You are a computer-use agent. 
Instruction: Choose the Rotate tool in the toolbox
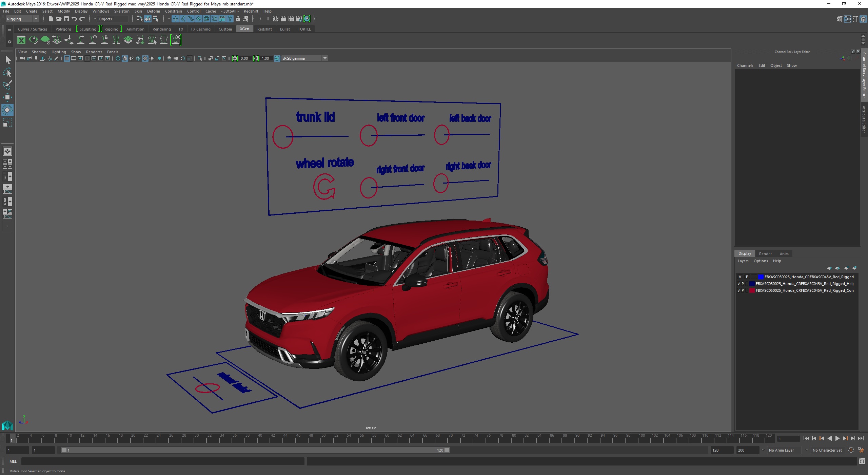pos(7,110)
